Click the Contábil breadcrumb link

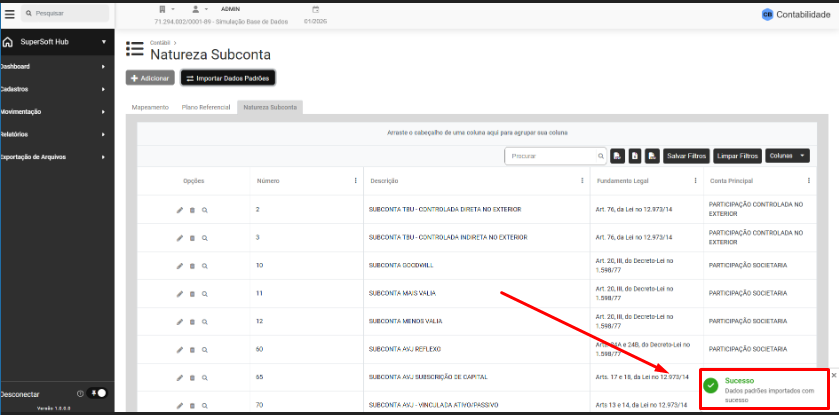point(159,42)
